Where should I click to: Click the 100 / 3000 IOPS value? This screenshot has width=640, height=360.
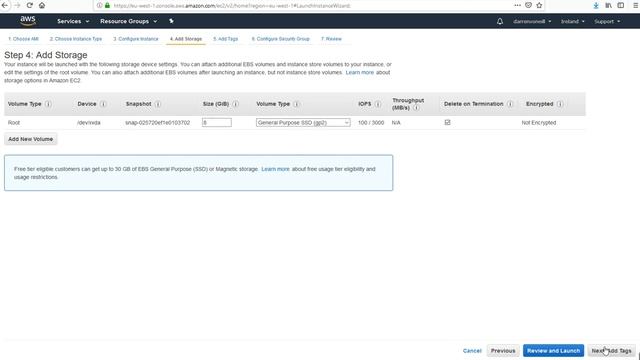371,122
